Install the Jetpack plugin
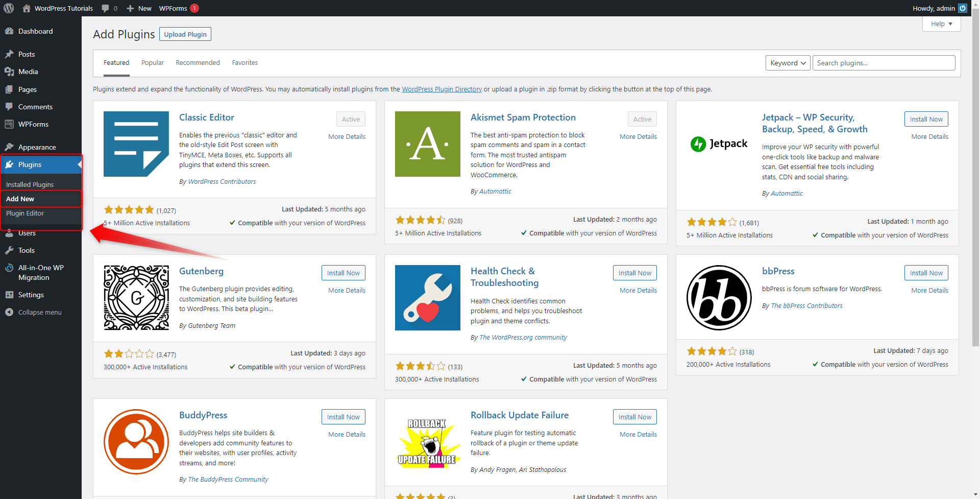Viewport: 980px width, 499px height. (x=926, y=119)
